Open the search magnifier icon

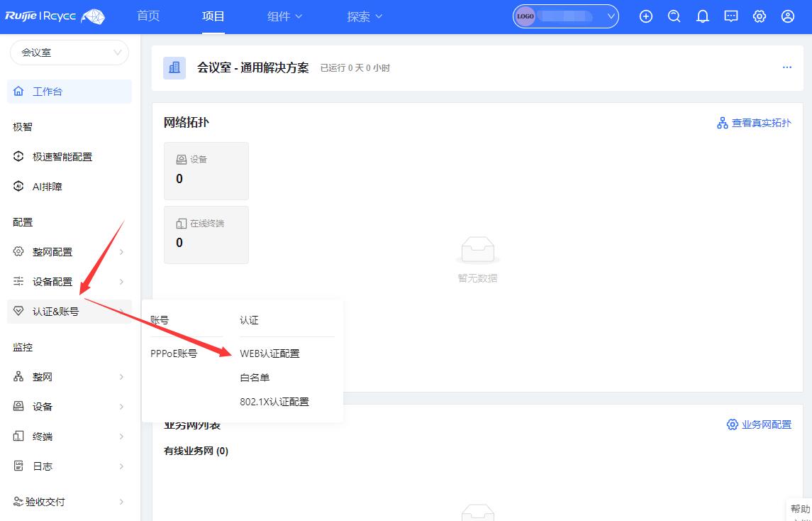pyautogui.click(x=674, y=16)
